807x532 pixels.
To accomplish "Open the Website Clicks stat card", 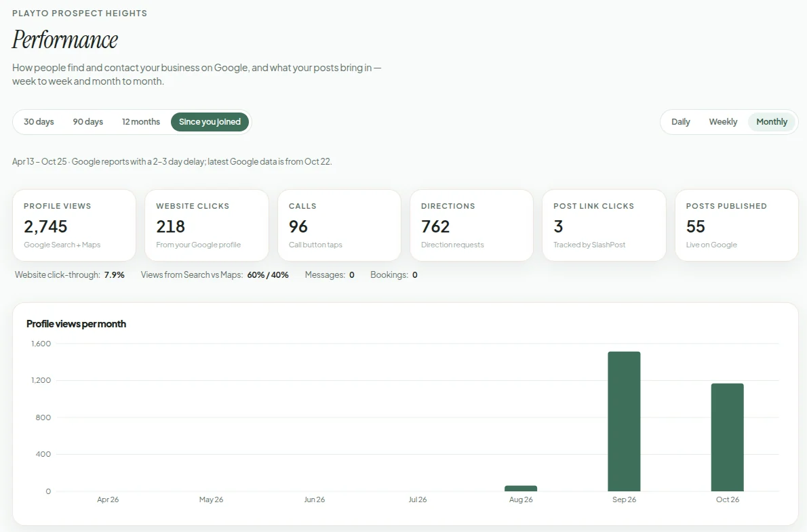I will point(206,226).
